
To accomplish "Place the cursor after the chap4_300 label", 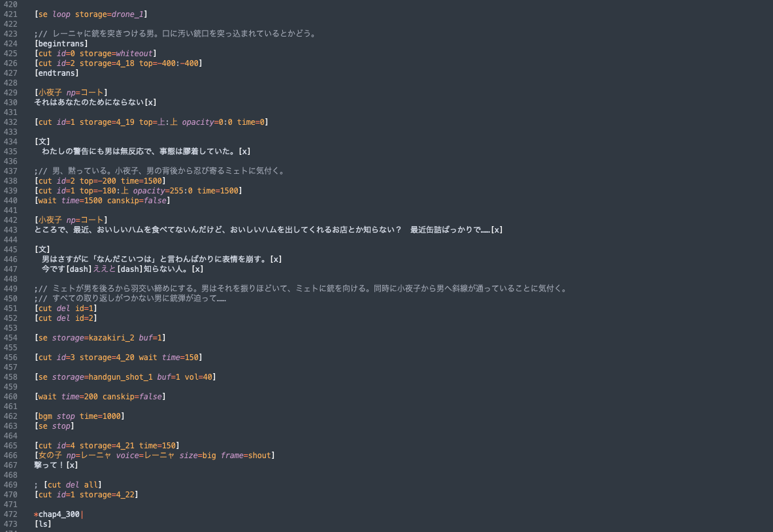I will pos(81,514).
